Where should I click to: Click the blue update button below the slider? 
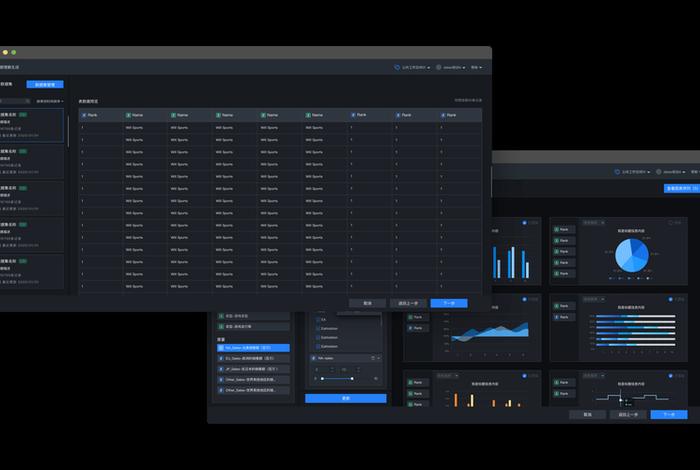click(x=345, y=398)
